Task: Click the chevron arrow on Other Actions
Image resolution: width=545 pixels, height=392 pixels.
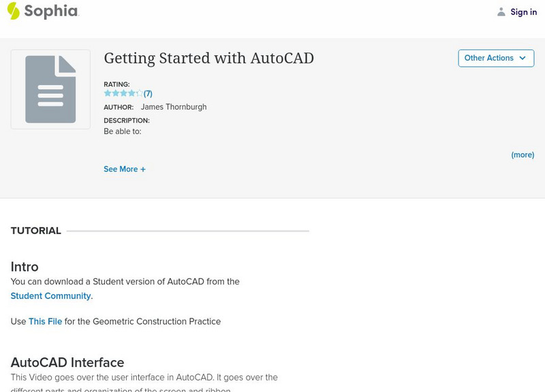Action: [523, 59]
